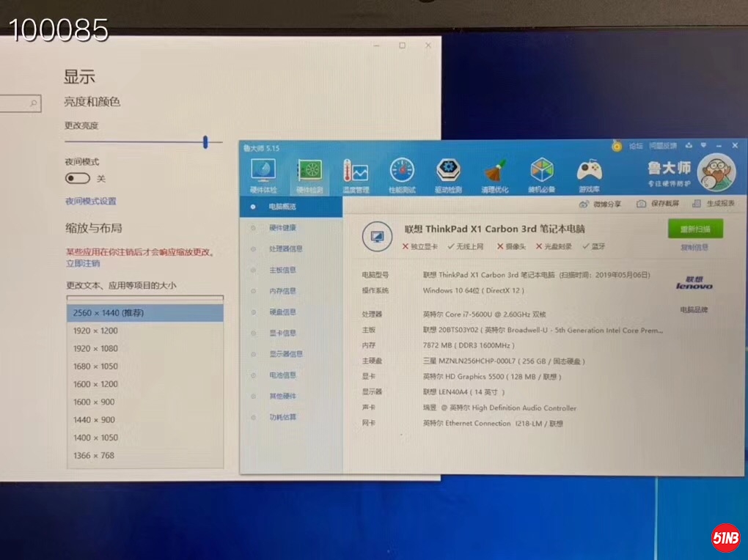748x560 pixels.
Task: Select 电脑概览 sidebar tab
Action: tap(291, 207)
